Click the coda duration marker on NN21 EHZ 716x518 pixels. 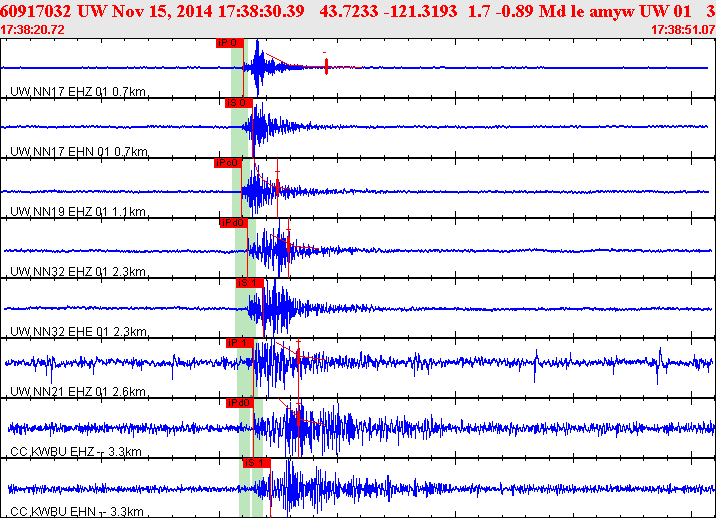pyautogui.click(x=298, y=356)
